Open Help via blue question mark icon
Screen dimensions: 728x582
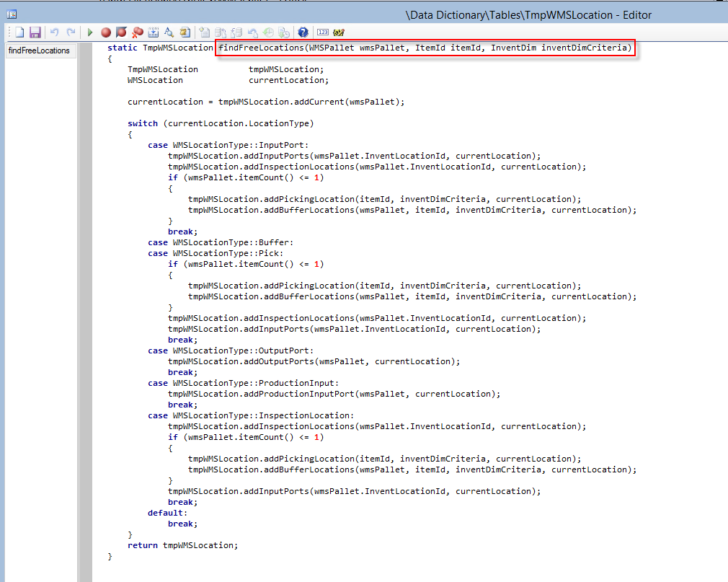pyautogui.click(x=303, y=32)
